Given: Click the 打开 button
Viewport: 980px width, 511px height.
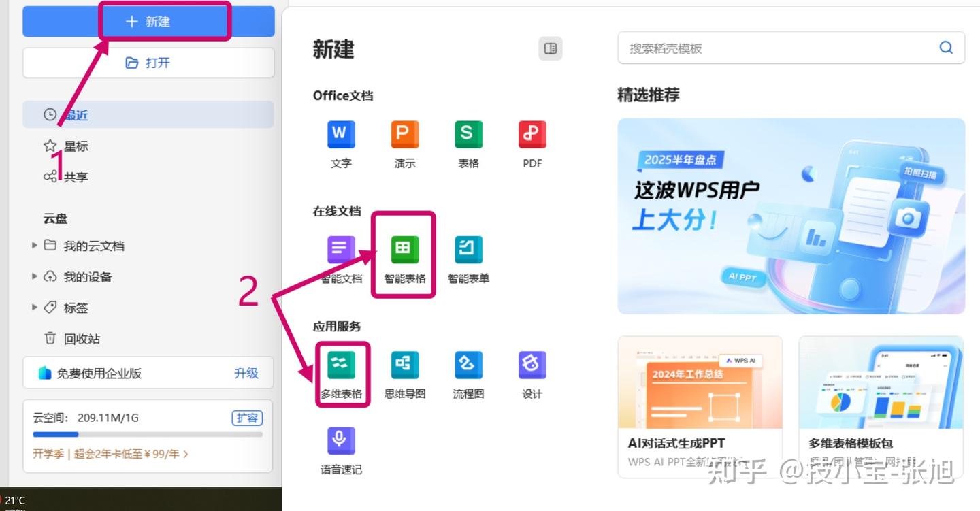Looking at the screenshot, I should coord(148,63).
